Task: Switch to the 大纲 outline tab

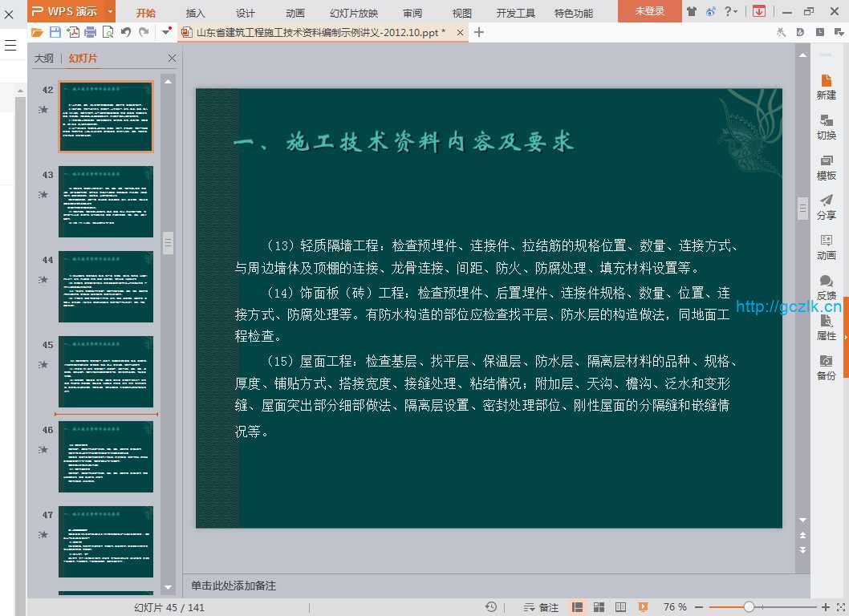Action: (x=43, y=59)
